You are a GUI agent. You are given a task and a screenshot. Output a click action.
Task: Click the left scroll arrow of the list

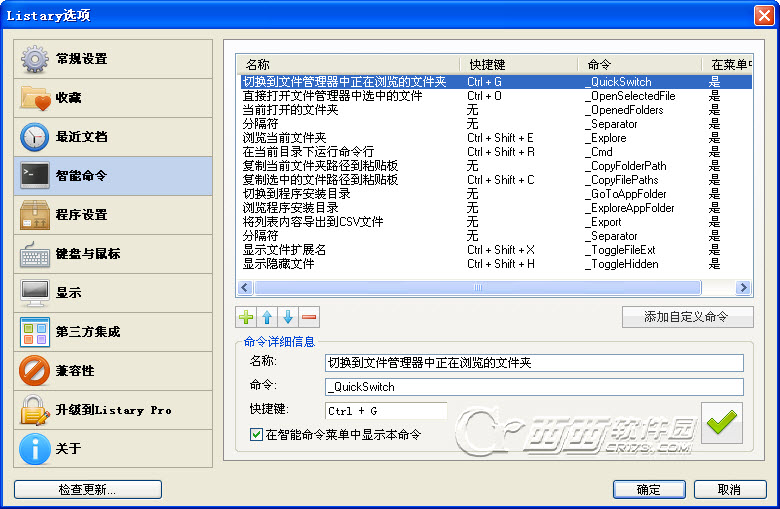click(x=245, y=288)
